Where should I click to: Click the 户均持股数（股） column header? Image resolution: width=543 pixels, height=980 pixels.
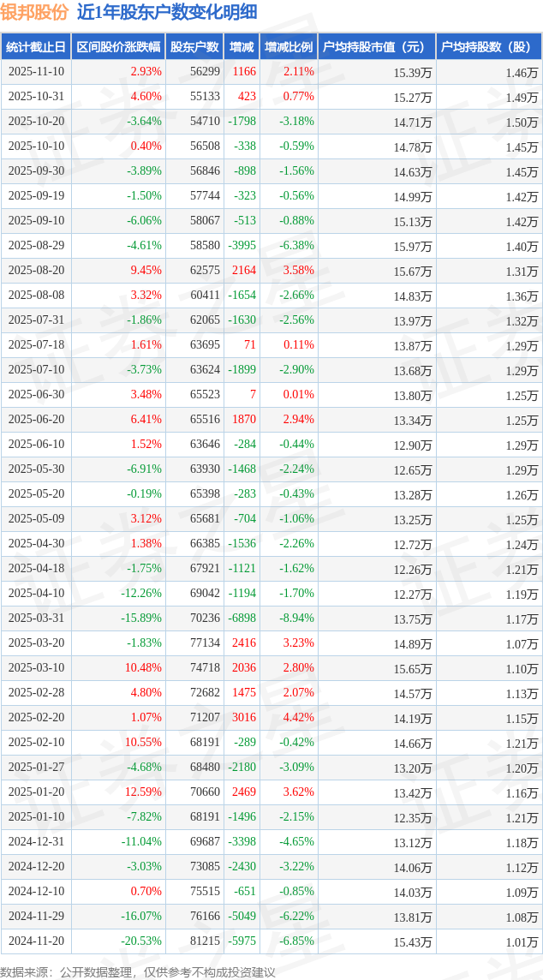488,47
